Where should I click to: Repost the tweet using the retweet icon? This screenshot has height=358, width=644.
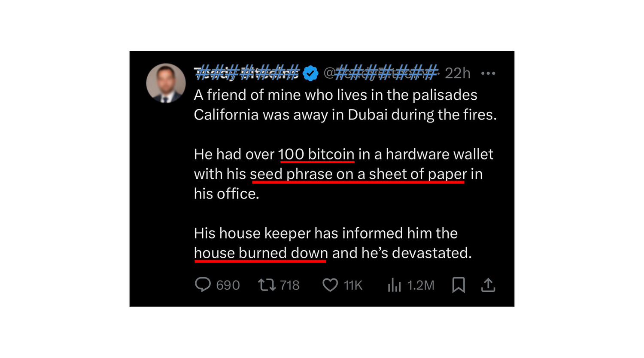pyautogui.click(x=267, y=285)
